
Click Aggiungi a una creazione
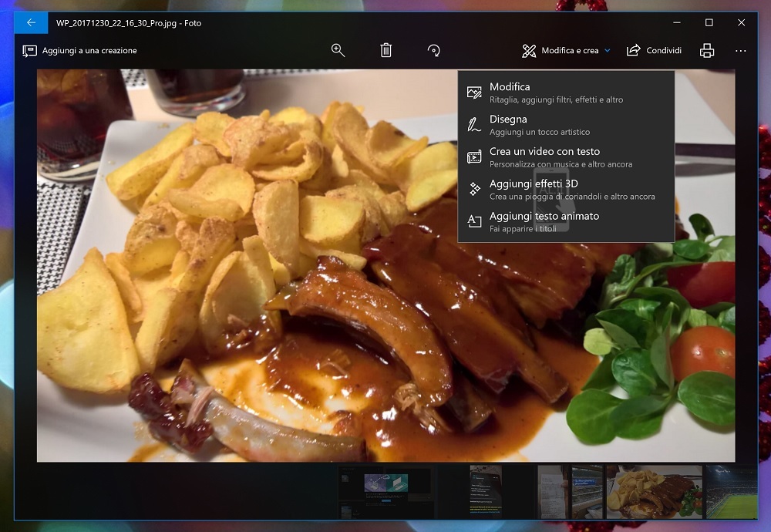(x=79, y=51)
